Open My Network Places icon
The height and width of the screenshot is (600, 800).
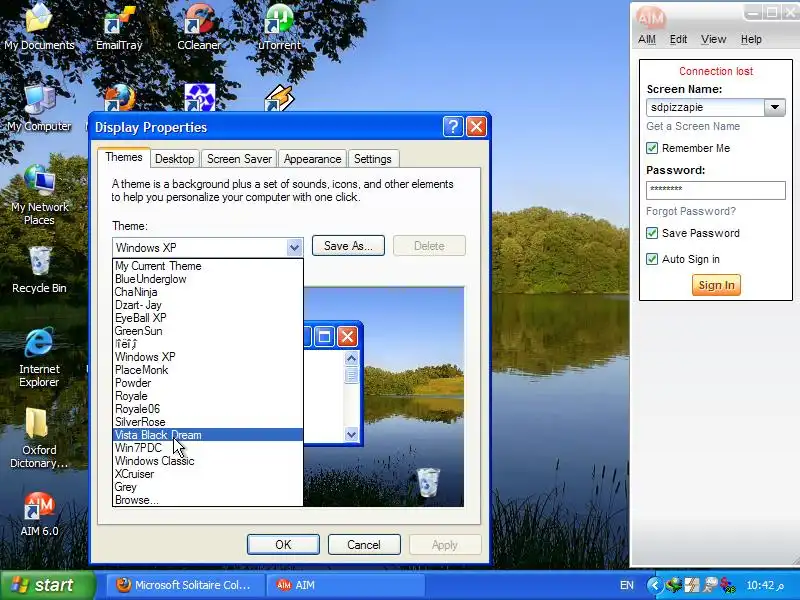[39, 195]
